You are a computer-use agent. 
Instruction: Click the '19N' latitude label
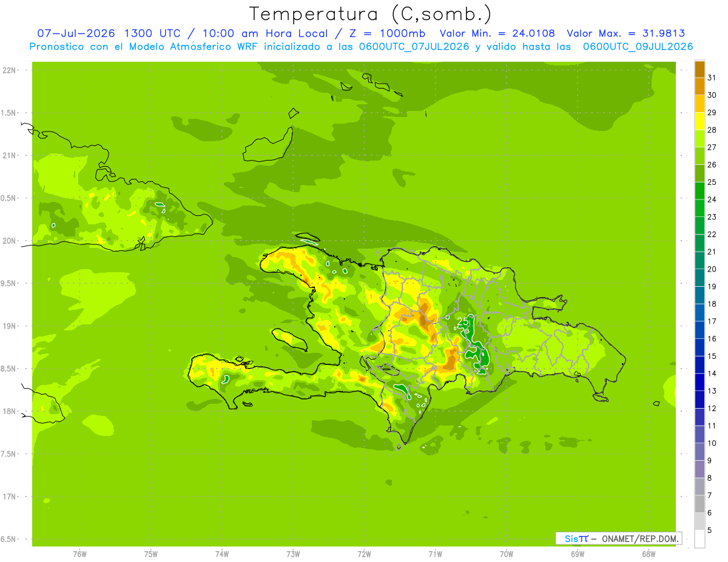tap(10, 326)
